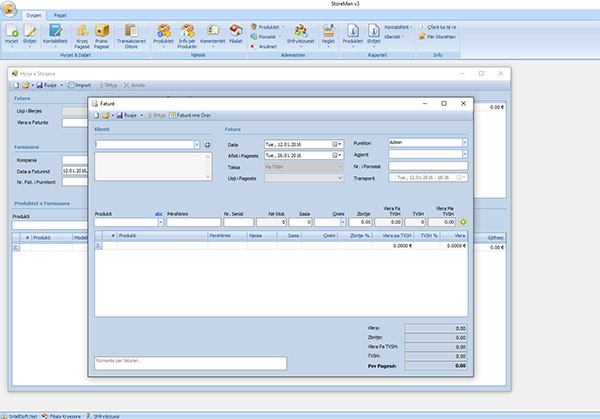Open the Ruaje dropdown arrow in Faturë toolbar

pos(142,115)
